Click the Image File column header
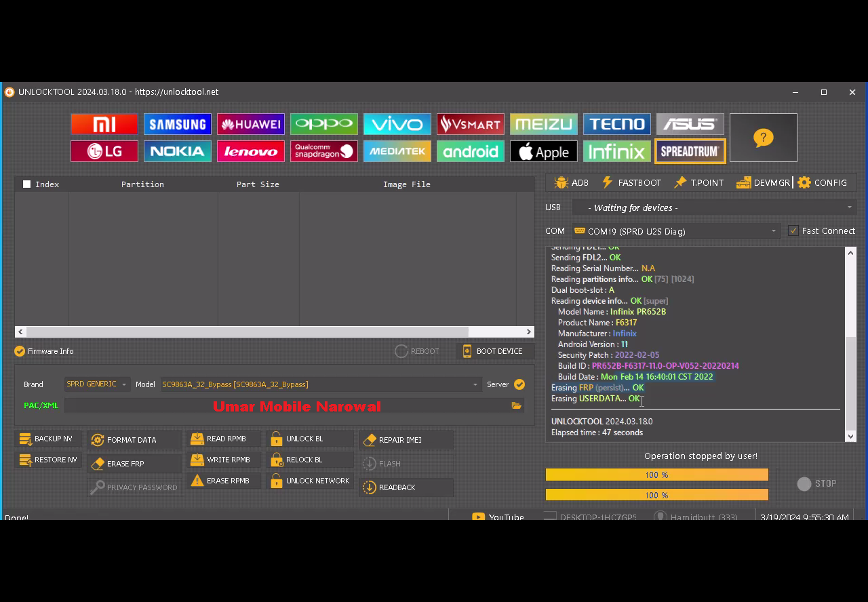868x602 pixels. tap(407, 184)
